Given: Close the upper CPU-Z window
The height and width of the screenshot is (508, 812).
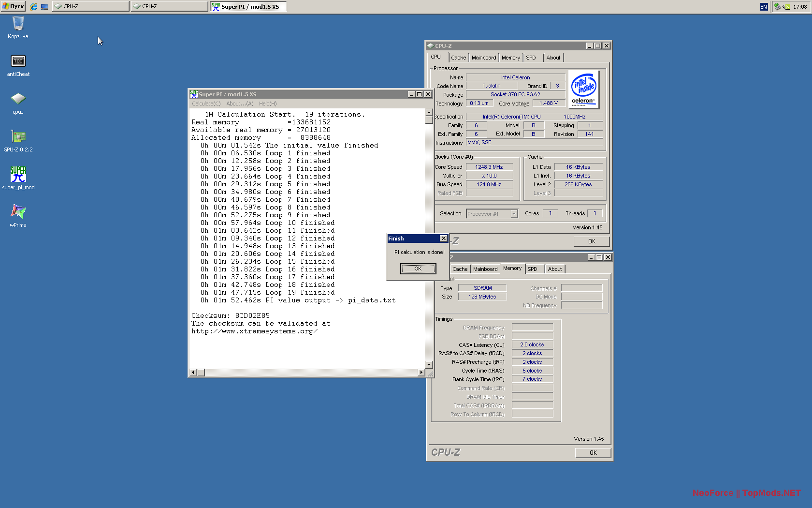Looking at the screenshot, I should pos(607,46).
